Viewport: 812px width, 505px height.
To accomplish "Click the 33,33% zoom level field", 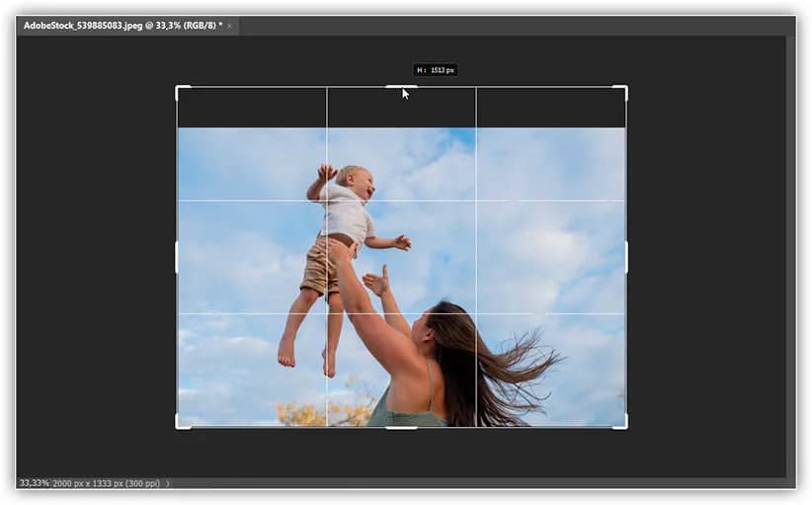I will coord(34,483).
